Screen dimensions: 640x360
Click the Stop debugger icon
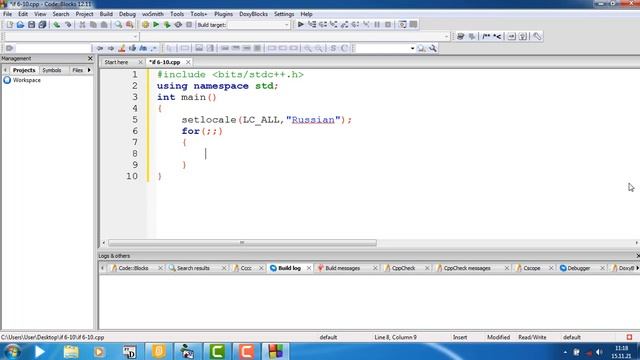coord(388,24)
